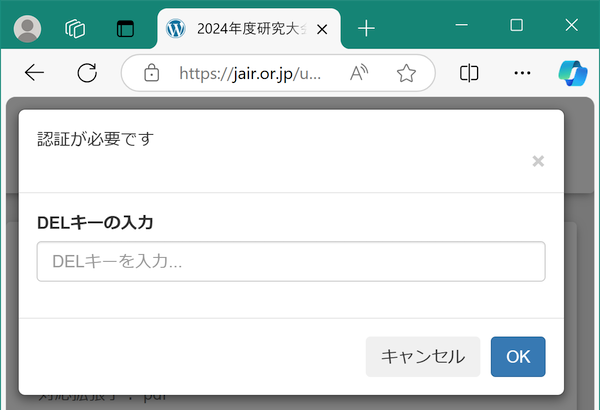Screen dimensions: 600x410
Task: Close the 2024年度研究大 tab
Action: click(322, 29)
